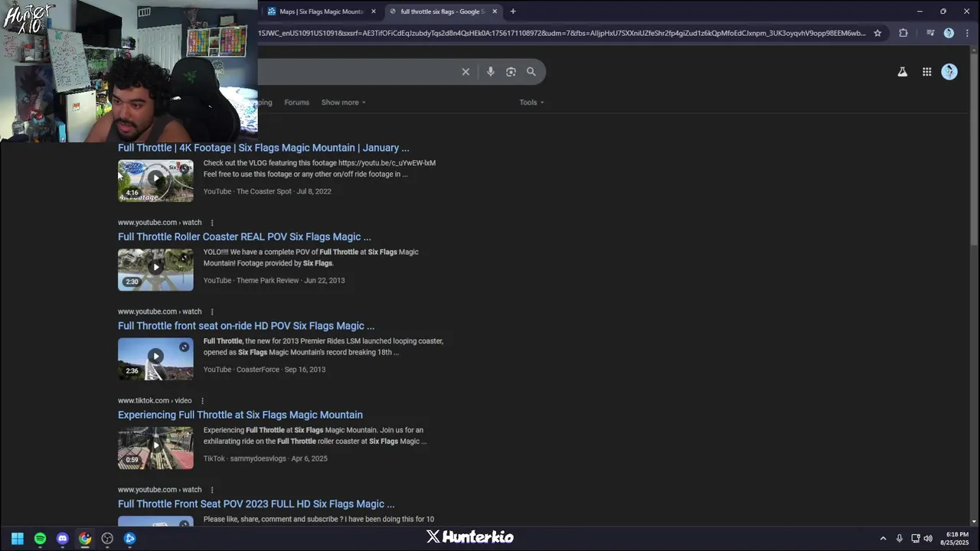Viewport: 980px width, 551px height.
Task: Open Discord from the taskbar
Action: click(63, 538)
